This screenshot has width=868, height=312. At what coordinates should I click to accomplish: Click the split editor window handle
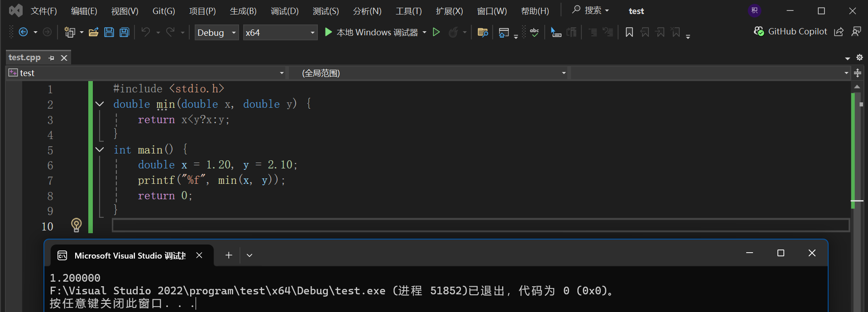point(858,73)
